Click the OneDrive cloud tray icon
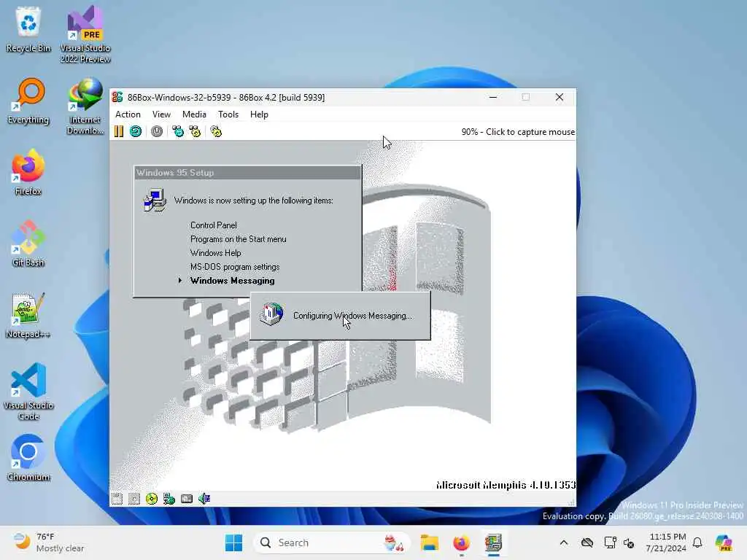 (587, 542)
